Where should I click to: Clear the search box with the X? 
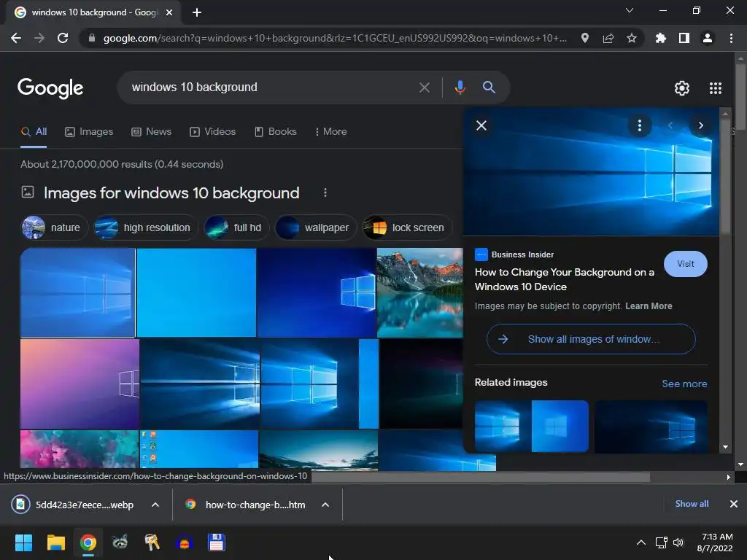[x=424, y=87]
